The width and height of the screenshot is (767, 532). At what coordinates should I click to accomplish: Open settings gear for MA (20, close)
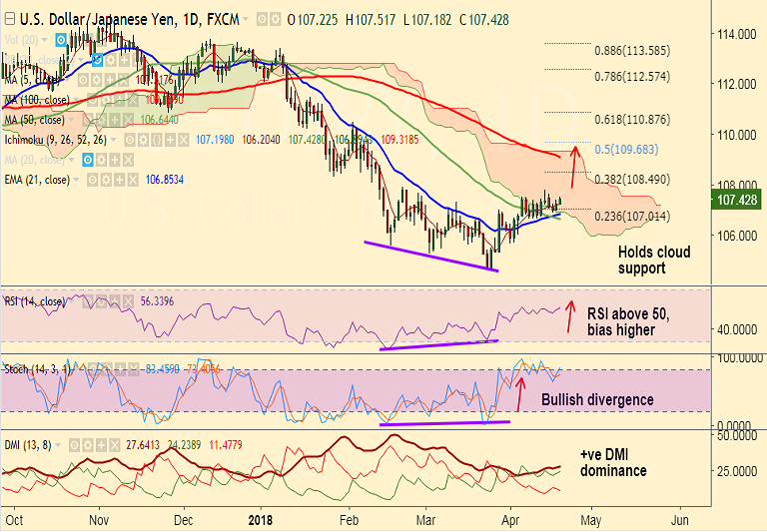click(x=101, y=160)
